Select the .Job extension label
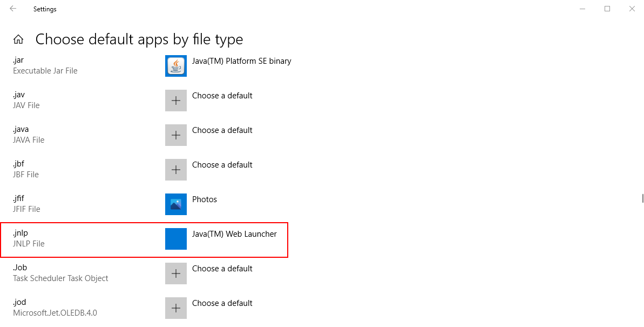Screen dimensions: 644x327 click(20, 268)
